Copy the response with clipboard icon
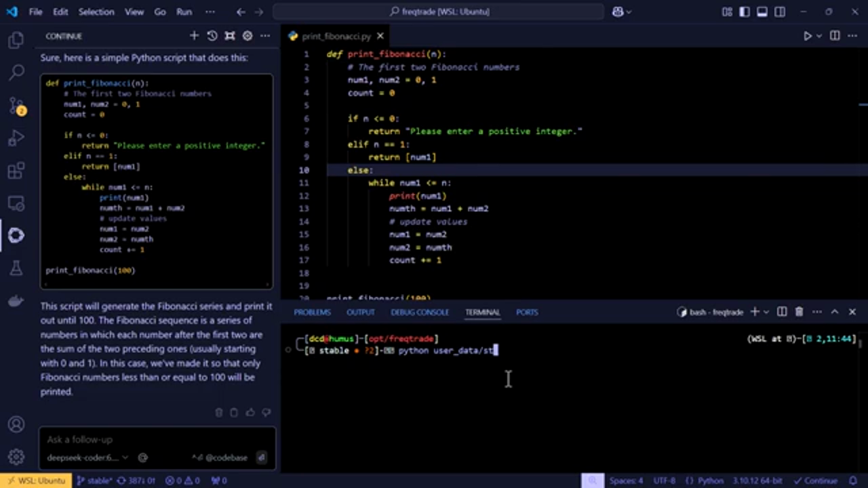Image resolution: width=868 pixels, height=488 pixels. pos(234,412)
